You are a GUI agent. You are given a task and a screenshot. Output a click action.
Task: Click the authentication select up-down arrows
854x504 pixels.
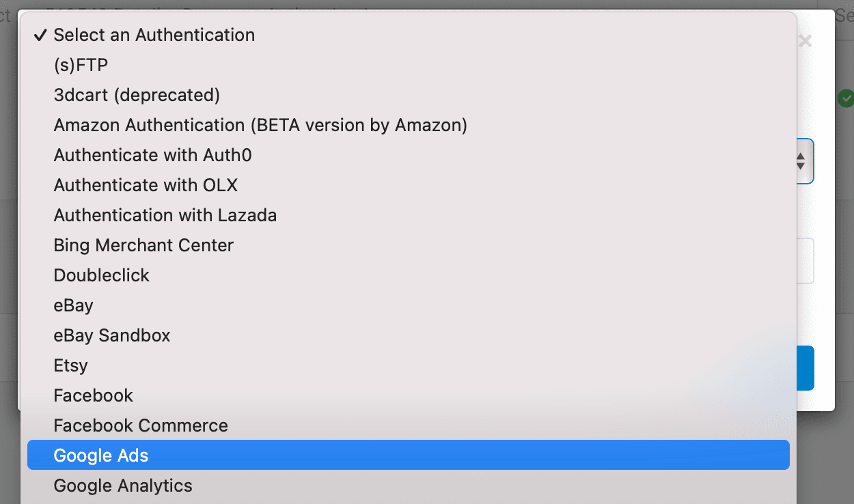(x=801, y=162)
